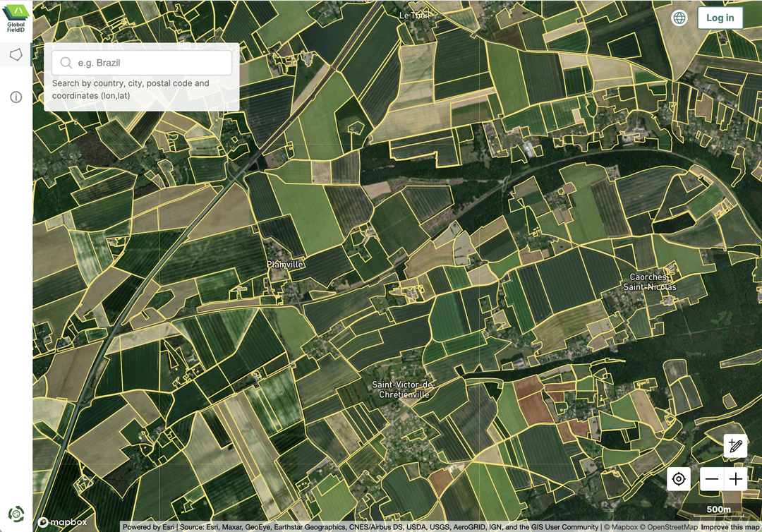Open the 'Improve this map' link
Viewport: 762px width, 532px height.
730,527
